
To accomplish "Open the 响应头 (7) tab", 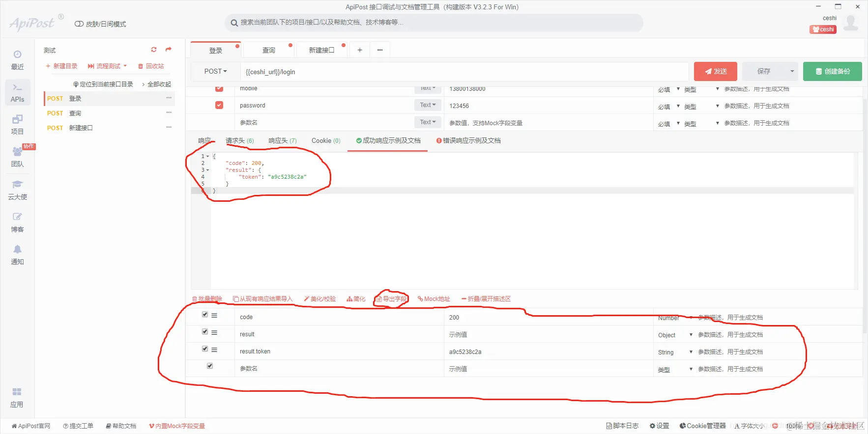I will coord(283,141).
